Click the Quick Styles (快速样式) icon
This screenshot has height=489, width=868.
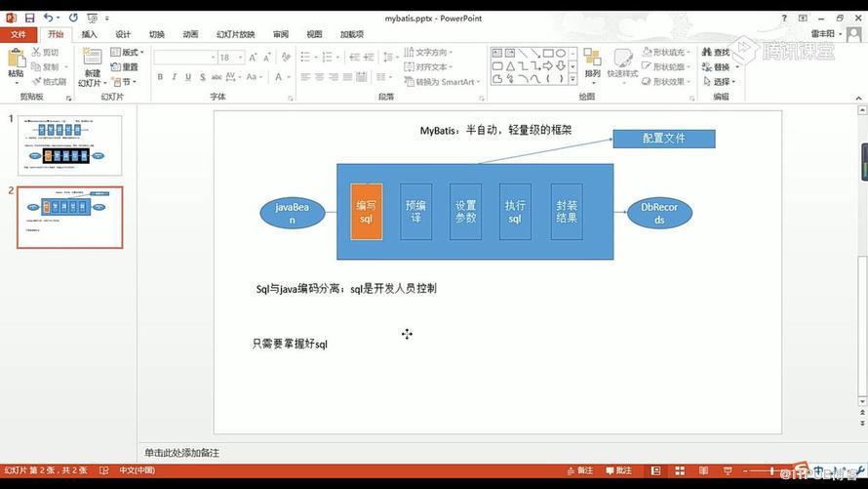pyautogui.click(x=623, y=58)
